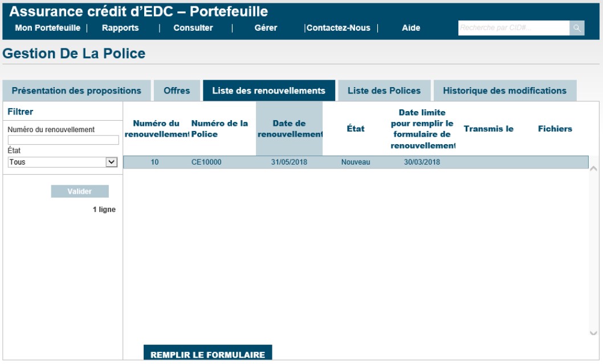Open the Rapports menu

[x=120, y=28]
